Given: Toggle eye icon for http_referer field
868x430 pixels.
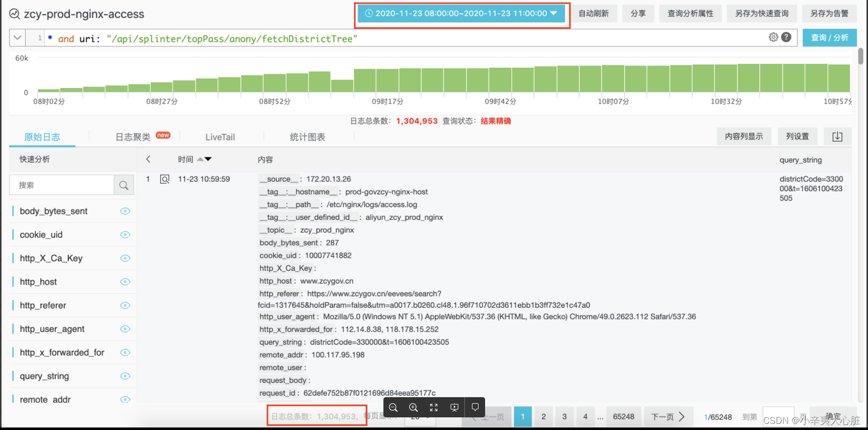Looking at the screenshot, I should (x=125, y=305).
